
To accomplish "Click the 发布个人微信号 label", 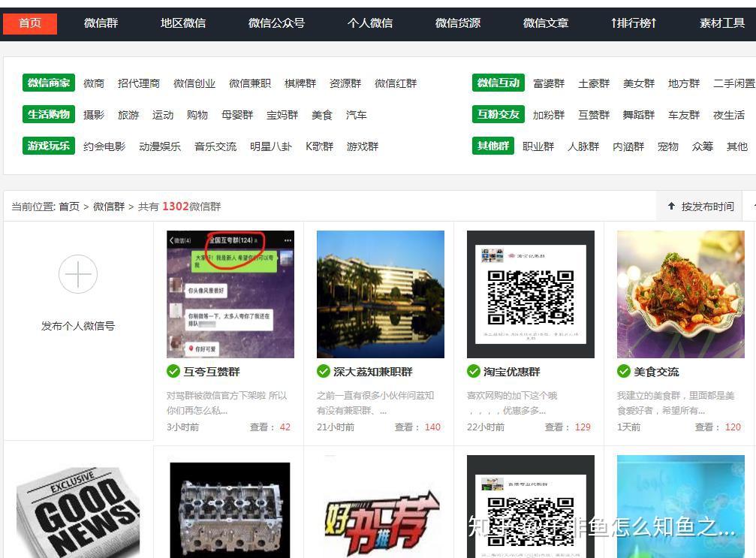I will [x=78, y=326].
